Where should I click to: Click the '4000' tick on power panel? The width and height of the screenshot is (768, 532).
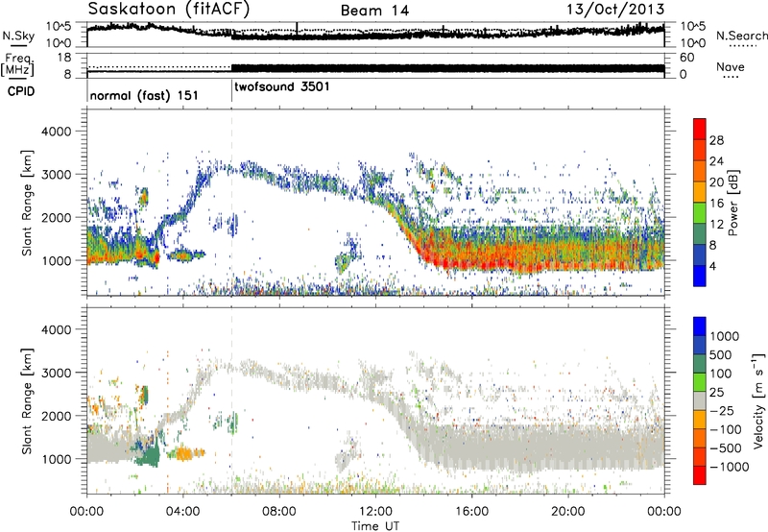(x=56, y=132)
